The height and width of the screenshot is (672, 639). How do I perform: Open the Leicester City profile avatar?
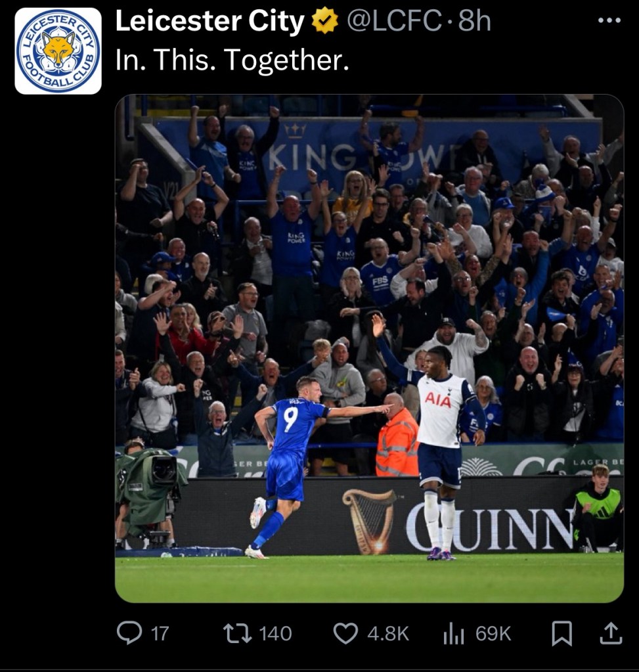[x=58, y=51]
